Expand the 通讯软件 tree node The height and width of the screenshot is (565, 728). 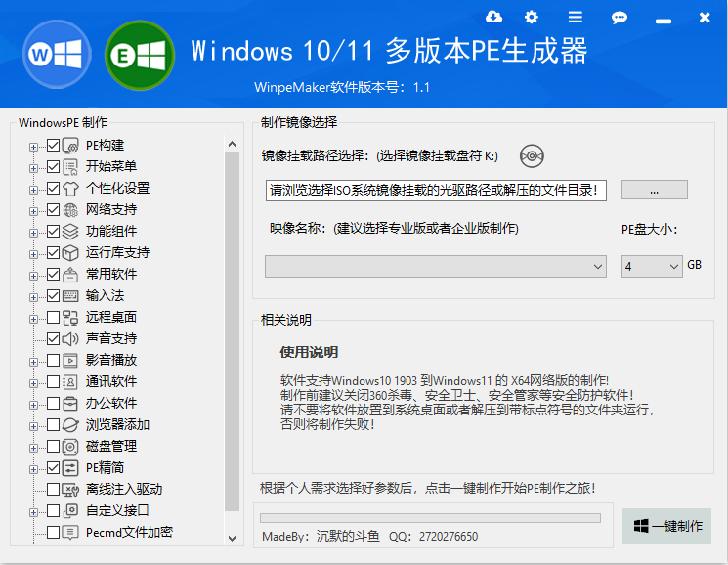point(33,383)
